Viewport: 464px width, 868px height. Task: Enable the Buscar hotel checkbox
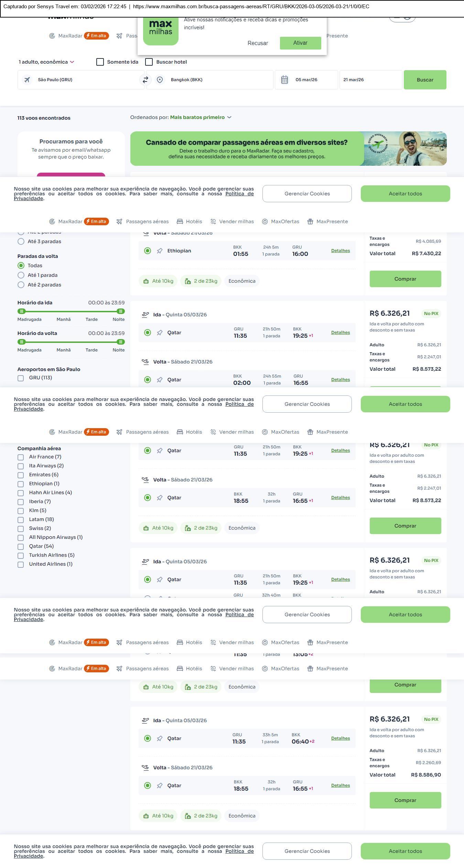[x=149, y=62]
